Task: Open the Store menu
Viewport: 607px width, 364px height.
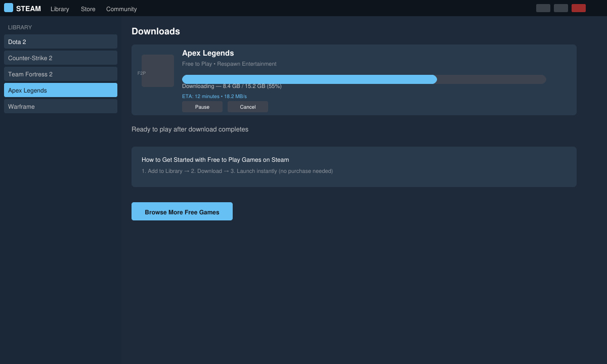Action: 88,9
